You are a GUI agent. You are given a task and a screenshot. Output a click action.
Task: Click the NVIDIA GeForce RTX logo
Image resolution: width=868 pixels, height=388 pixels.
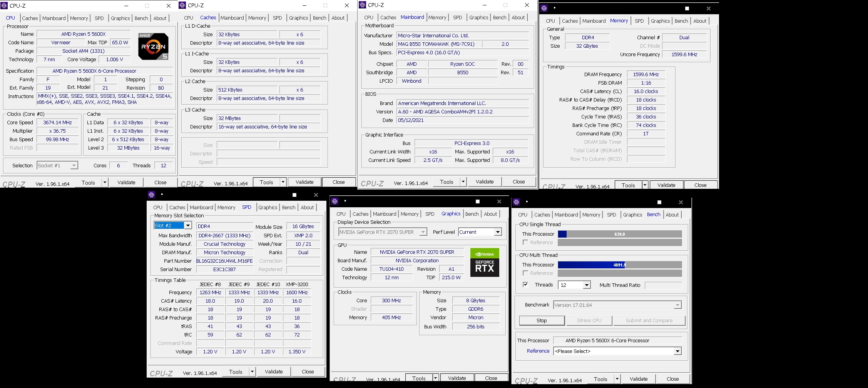485,262
